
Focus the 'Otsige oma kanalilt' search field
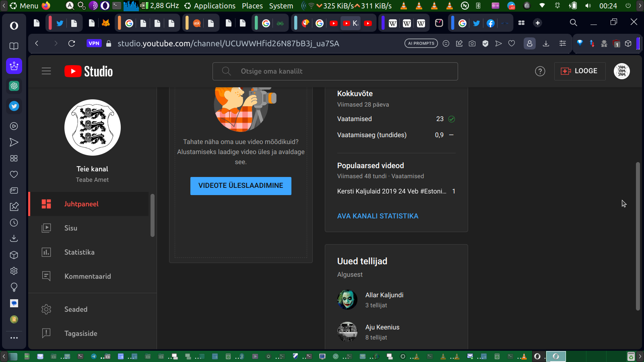coord(335,71)
